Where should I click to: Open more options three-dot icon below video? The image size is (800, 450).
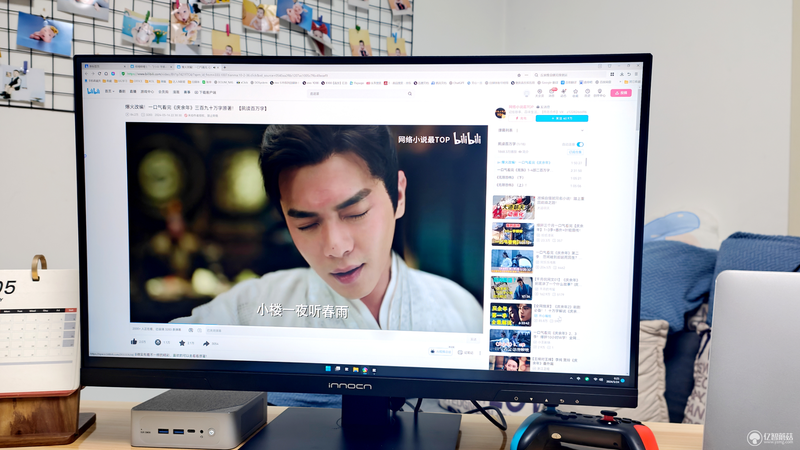[x=480, y=353]
